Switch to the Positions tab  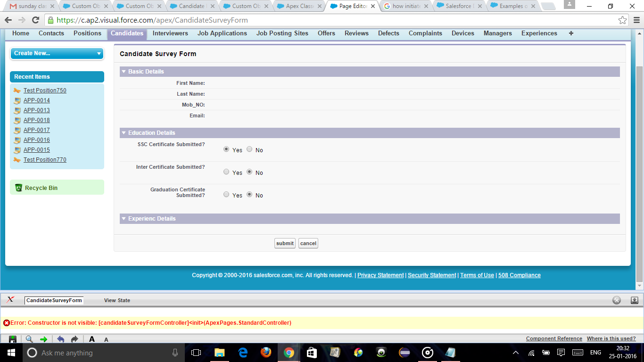(x=87, y=33)
